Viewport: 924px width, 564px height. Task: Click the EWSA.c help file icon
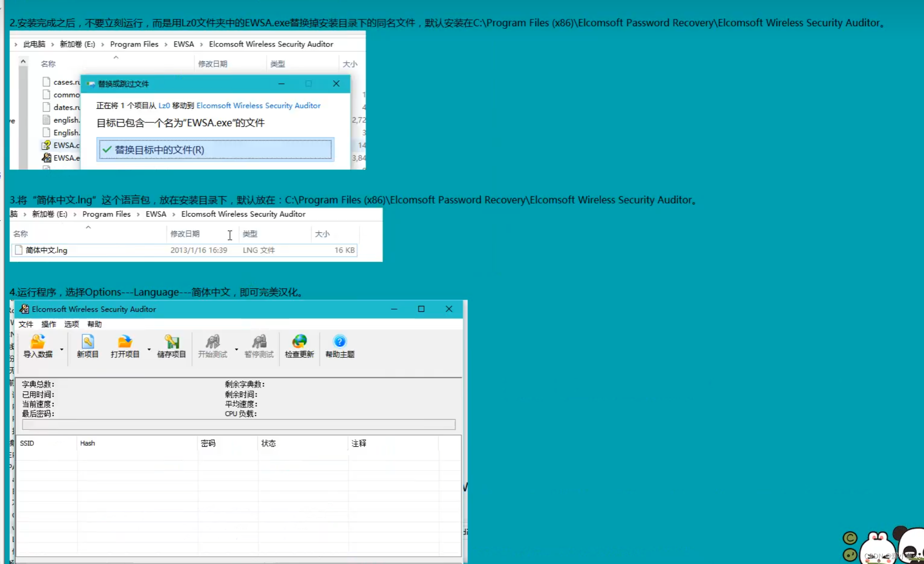[46, 145]
